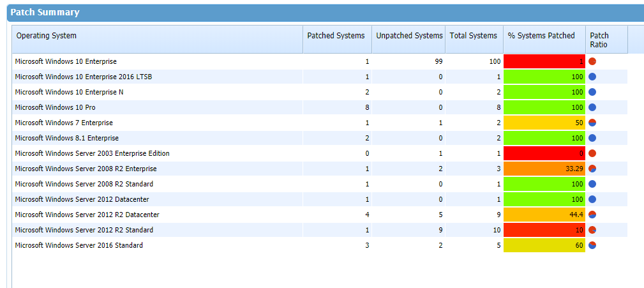Image resolution: width=644 pixels, height=288 pixels.
Task: Select Microsoft Windows 8.1 Enterprise
Action: click(x=67, y=138)
